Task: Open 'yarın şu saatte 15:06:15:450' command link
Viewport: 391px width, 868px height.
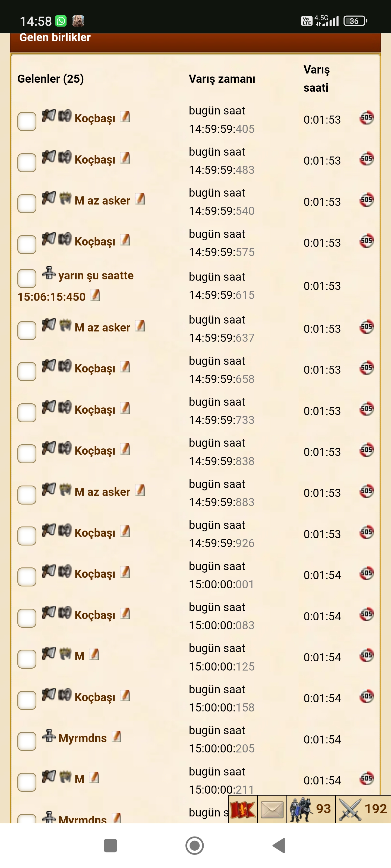Action: tap(75, 286)
